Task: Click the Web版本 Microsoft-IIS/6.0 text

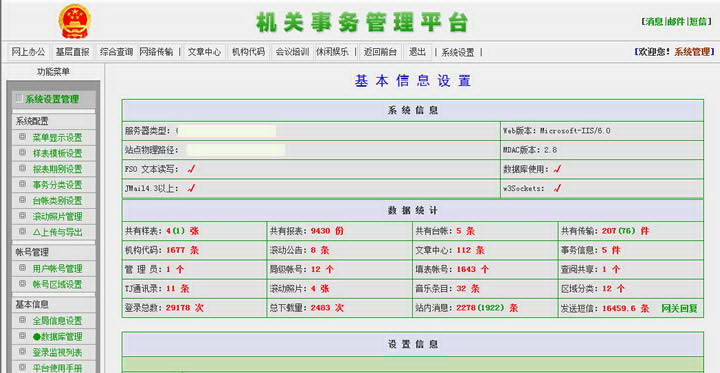Action: (557, 131)
